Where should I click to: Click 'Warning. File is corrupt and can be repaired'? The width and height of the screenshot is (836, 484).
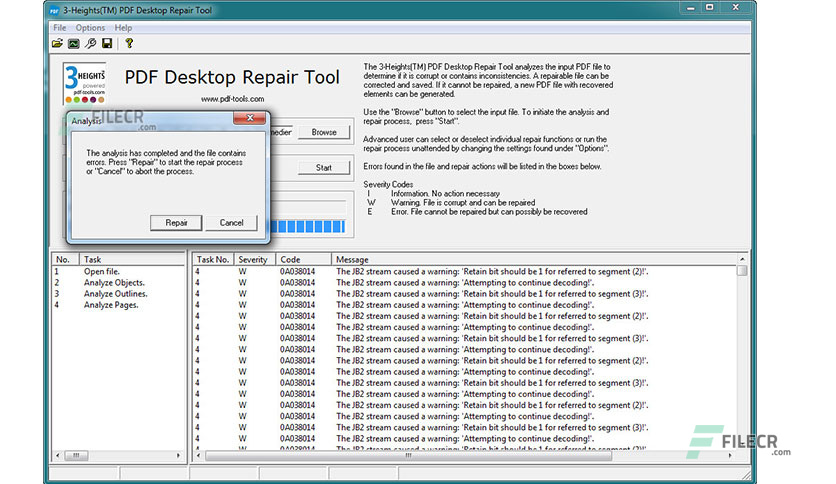click(463, 203)
